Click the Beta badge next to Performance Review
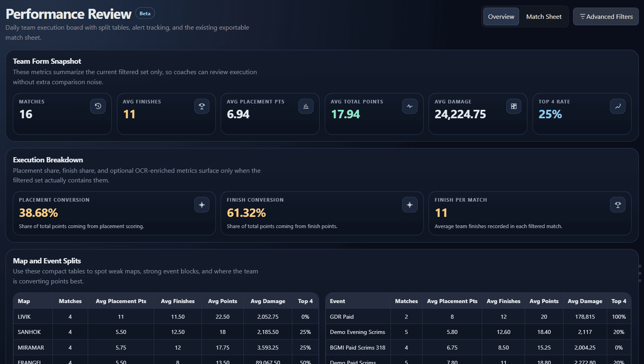Image resolution: width=644 pixels, height=364 pixels. pos(145,13)
